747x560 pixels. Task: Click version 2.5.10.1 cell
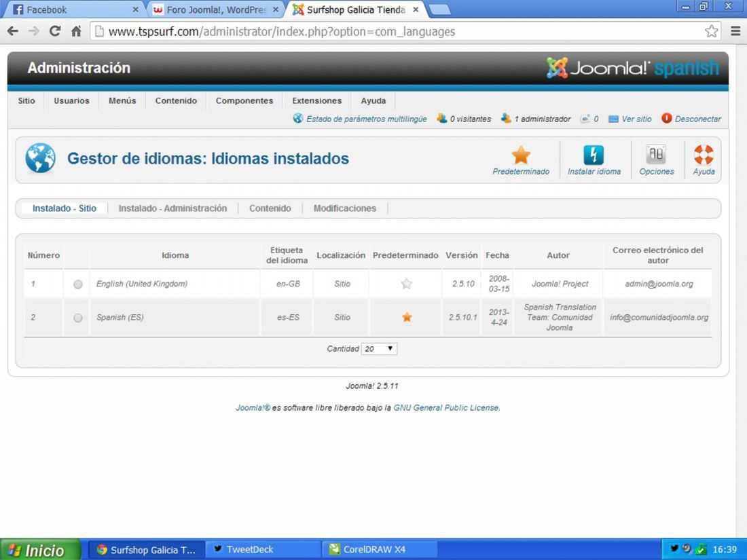[462, 317]
